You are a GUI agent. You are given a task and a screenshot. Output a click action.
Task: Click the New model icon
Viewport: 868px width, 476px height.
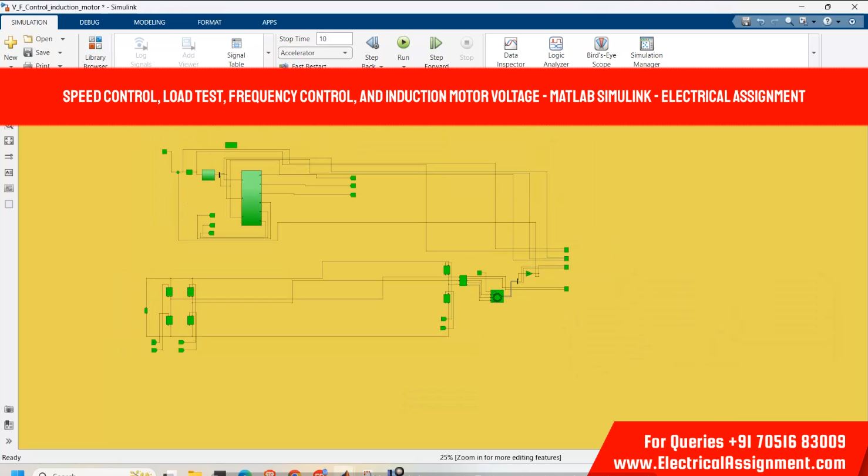tap(11, 43)
